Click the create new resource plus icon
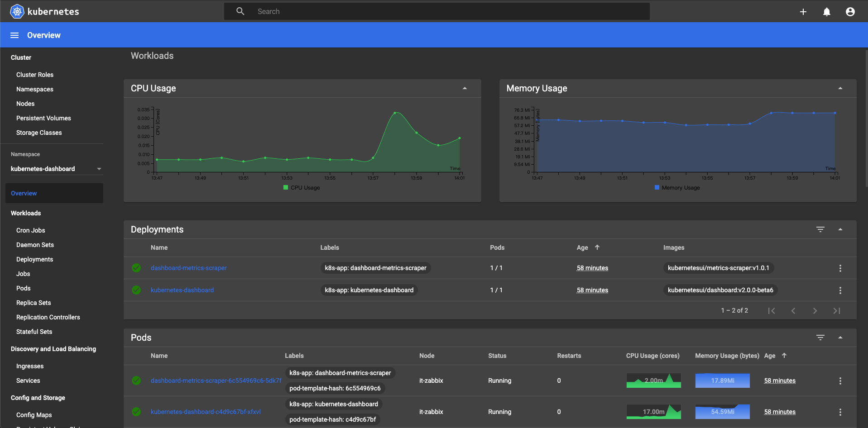 [803, 11]
